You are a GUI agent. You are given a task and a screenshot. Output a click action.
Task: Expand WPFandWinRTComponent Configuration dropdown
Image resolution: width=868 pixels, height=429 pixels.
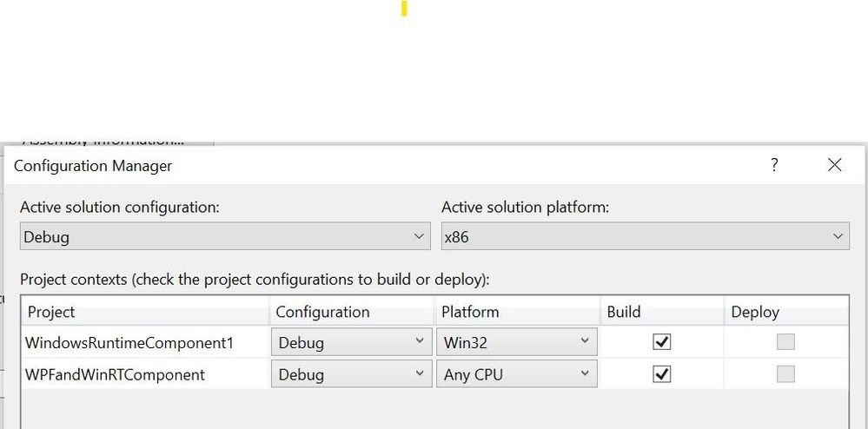pyautogui.click(x=352, y=374)
